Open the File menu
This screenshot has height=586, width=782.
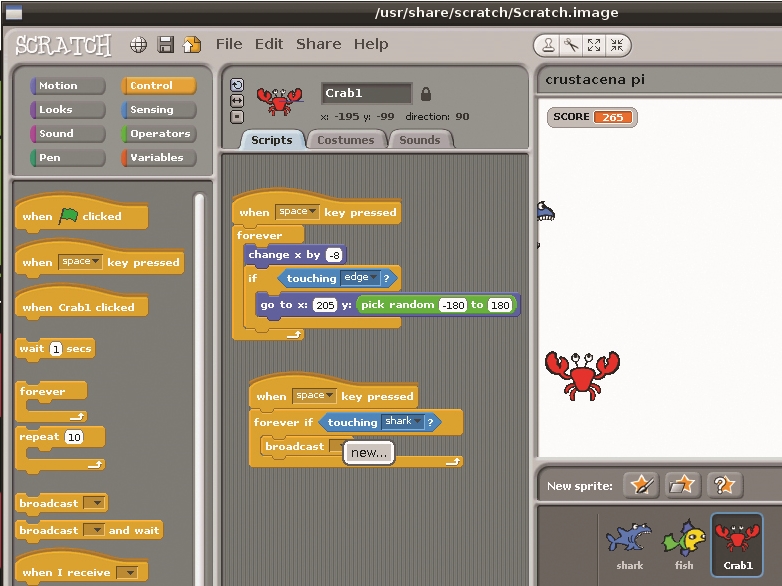(229, 44)
